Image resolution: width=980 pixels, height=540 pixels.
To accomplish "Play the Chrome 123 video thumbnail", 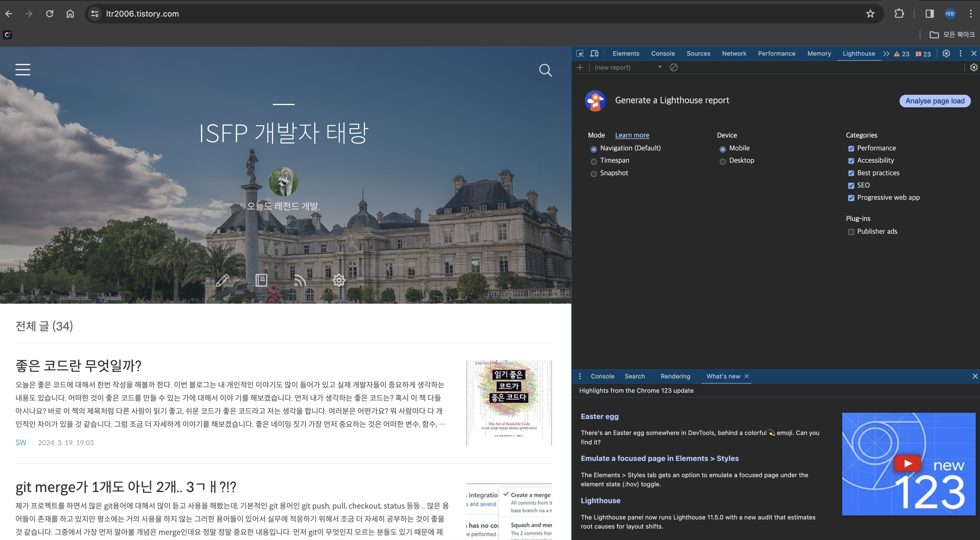I will coord(908,463).
